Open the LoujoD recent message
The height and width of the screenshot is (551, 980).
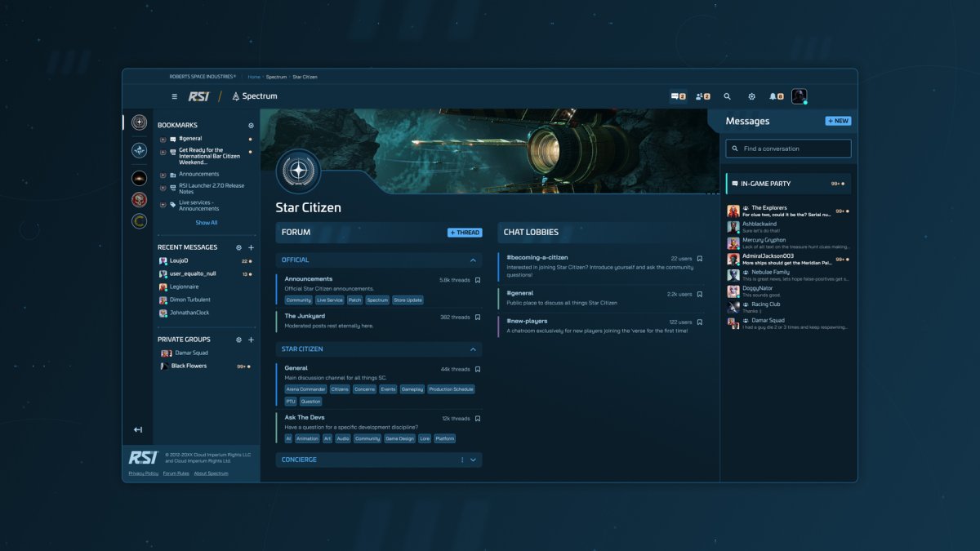point(205,260)
